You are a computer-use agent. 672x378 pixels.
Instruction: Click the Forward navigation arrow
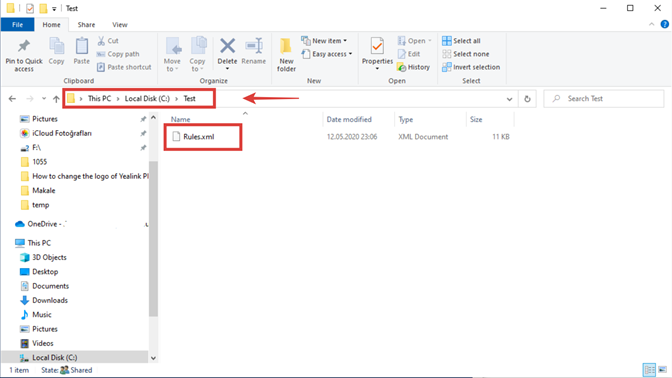(30, 99)
